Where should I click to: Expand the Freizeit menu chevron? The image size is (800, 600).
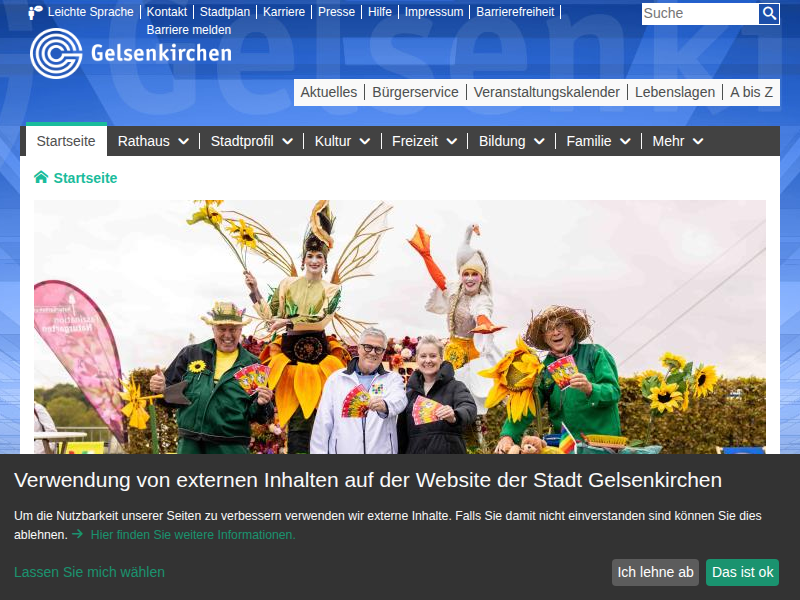click(452, 141)
